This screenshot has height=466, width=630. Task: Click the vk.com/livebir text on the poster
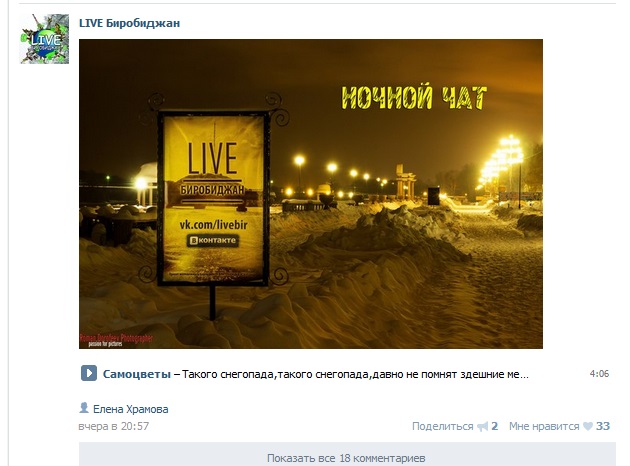pyautogui.click(x=213, y=225)
